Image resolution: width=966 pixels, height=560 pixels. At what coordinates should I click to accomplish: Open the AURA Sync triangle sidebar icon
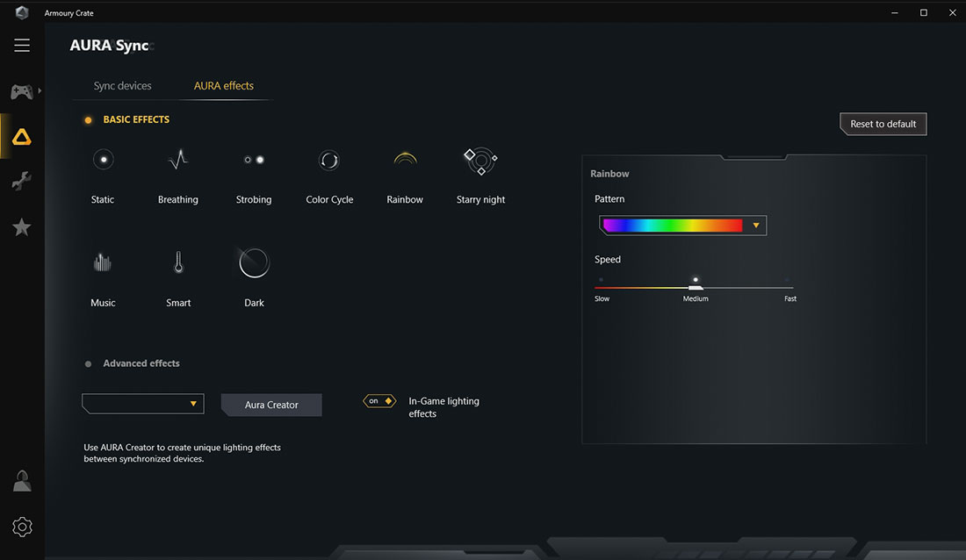tap(22, 137)
